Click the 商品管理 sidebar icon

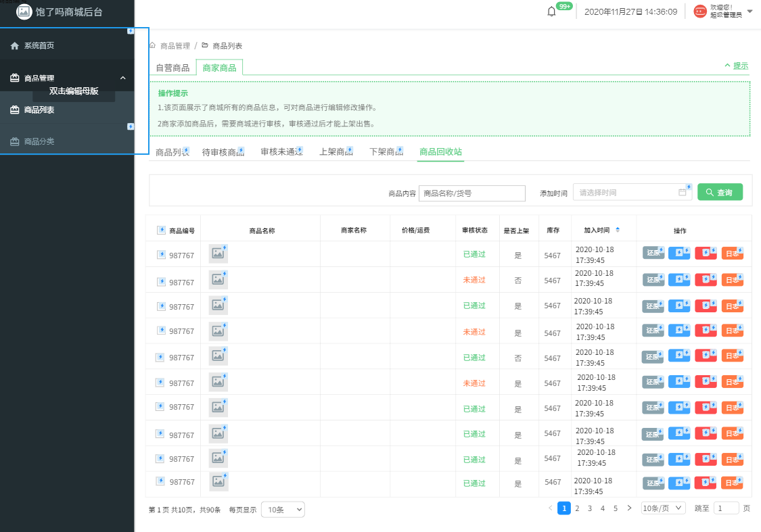pos(15,78)
